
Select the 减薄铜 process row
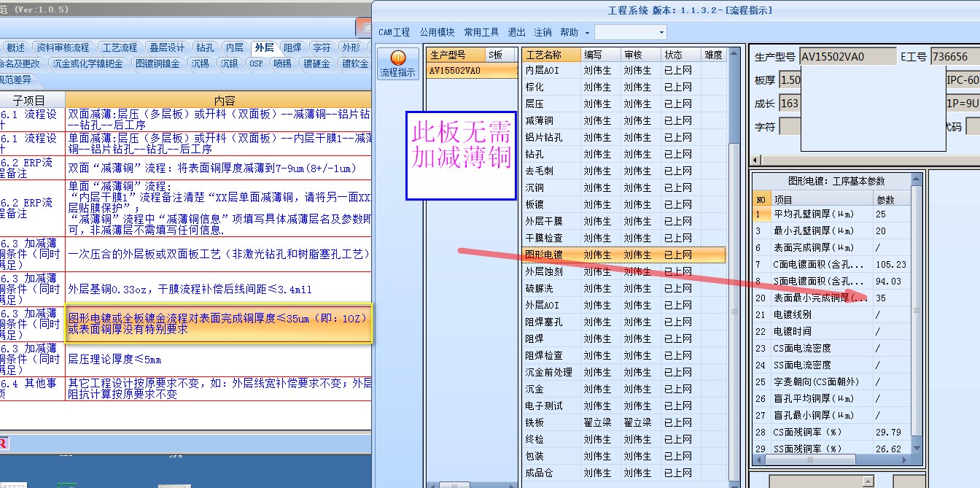[624, 120]
